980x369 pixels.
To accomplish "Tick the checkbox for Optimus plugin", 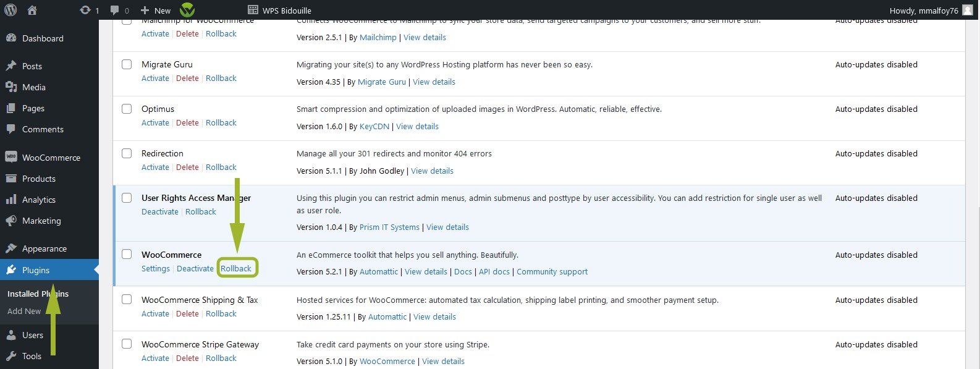I will (127, 109).
